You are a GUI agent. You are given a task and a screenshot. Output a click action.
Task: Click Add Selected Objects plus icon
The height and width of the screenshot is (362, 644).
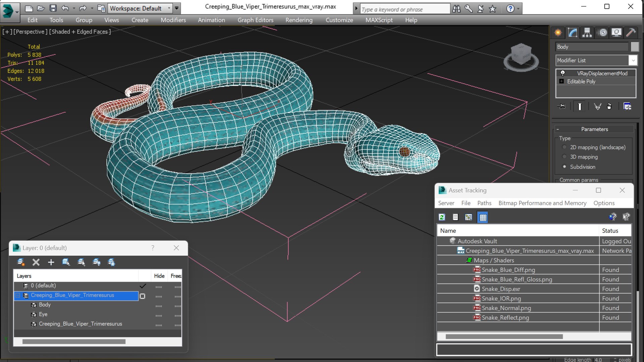click(x=51, y=262)
